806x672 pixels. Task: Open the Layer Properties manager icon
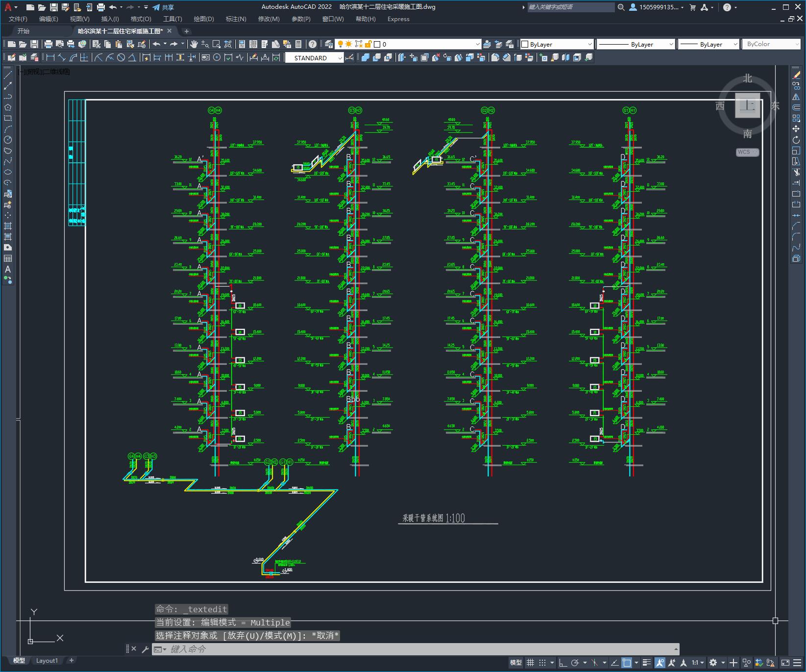coord(328,44)
